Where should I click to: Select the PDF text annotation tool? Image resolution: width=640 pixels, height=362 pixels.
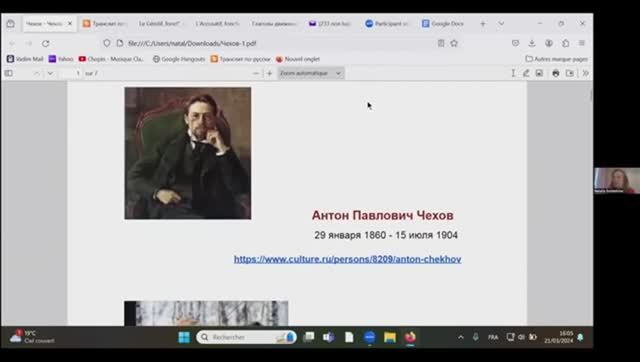tap(513, 73)
